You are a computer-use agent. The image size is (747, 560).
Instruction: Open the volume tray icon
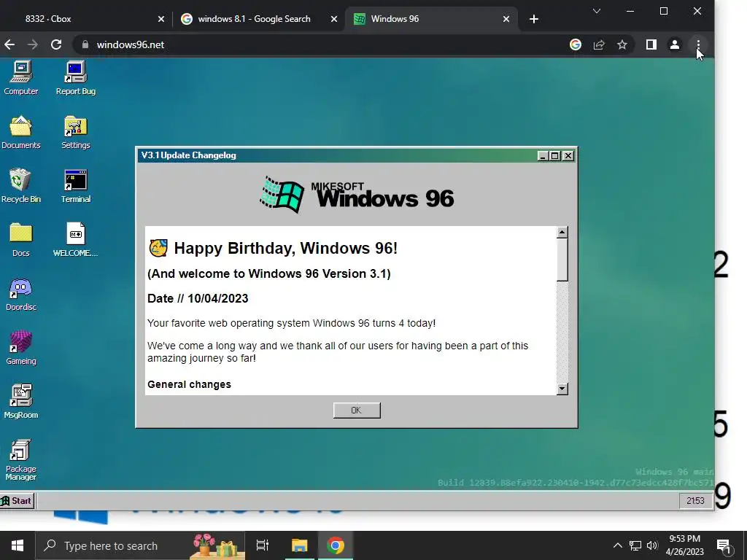point(652,545)
